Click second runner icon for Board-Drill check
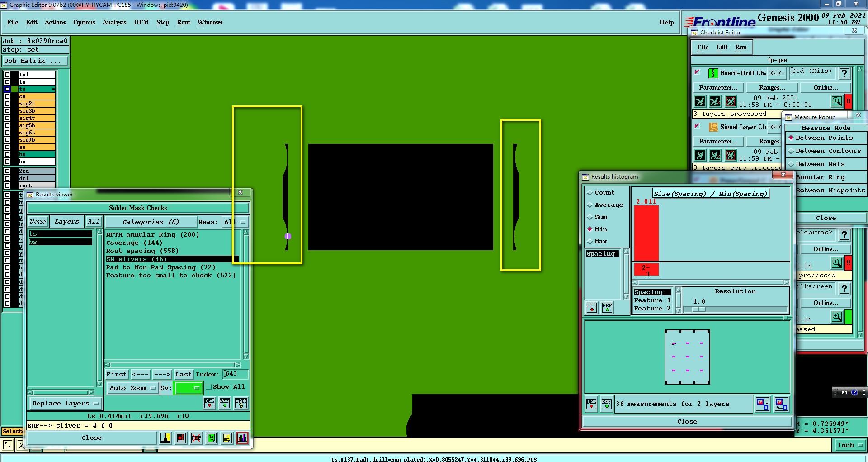 715,101
